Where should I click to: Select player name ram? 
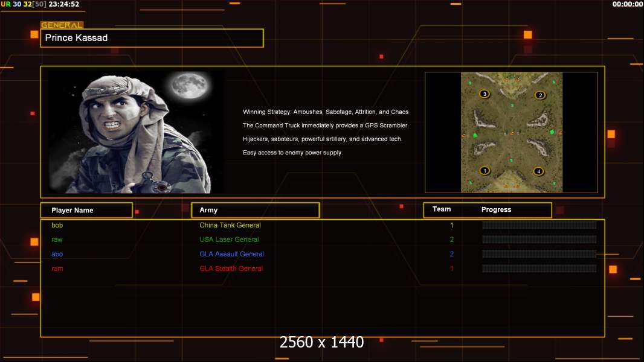click(x=57, y=268)
